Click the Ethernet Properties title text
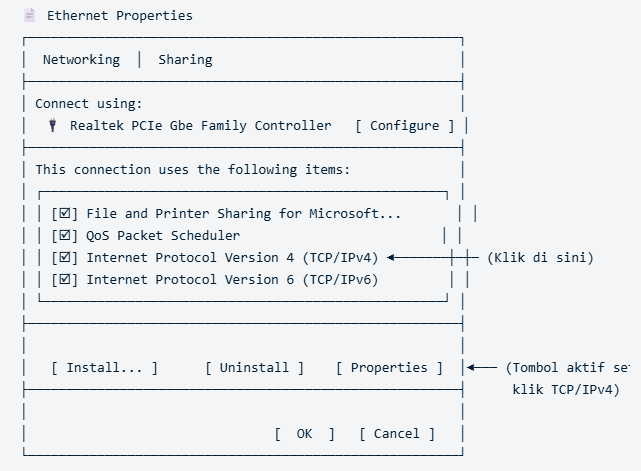 pos(120,16)
